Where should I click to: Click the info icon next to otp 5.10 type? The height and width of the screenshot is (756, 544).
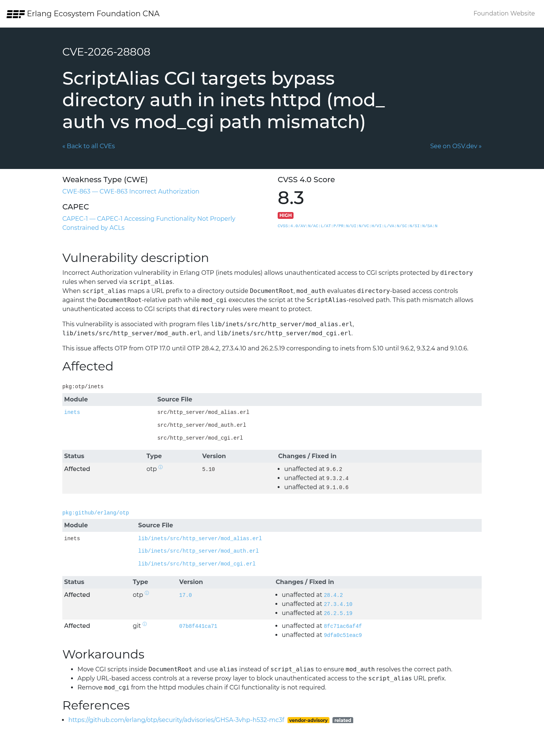161,467
